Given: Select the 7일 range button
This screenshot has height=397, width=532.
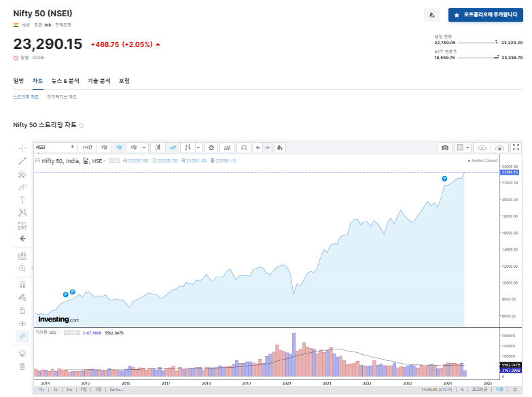Looking at the screenshot, I should point(84,390).
